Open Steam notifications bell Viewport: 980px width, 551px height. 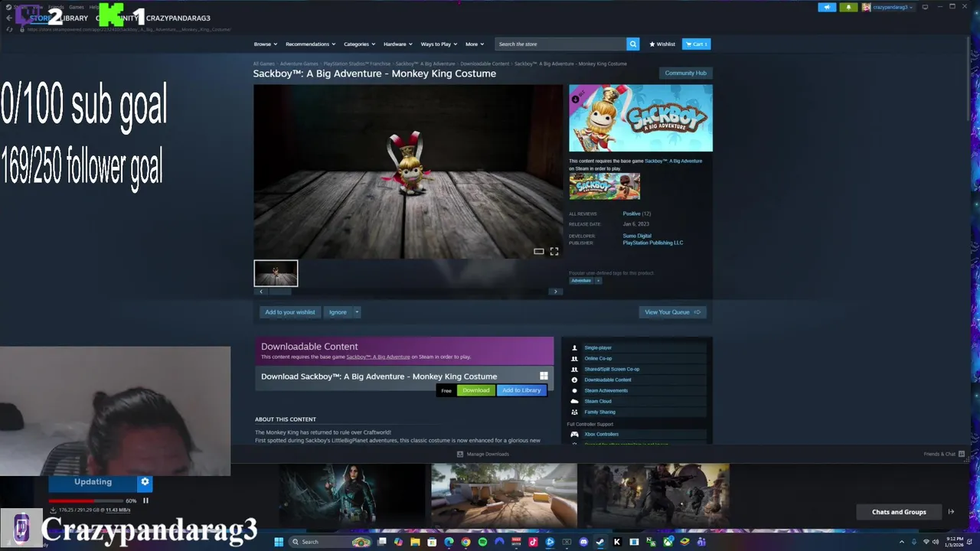point(848,7)
